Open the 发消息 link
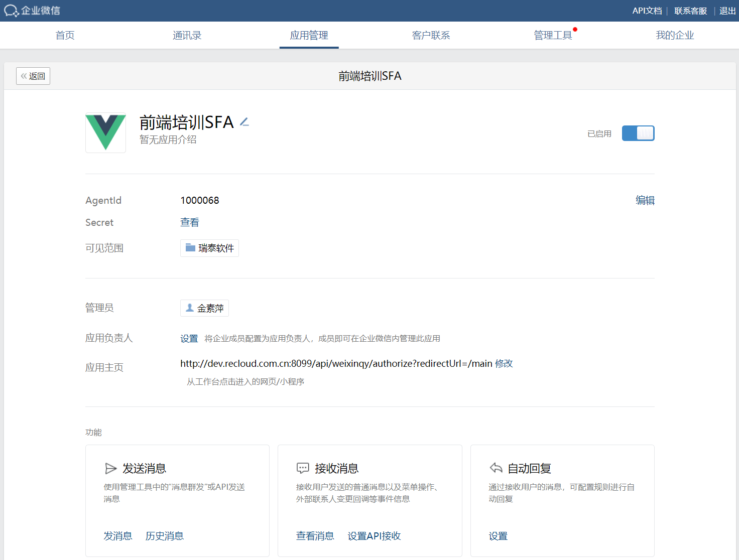Viewport: 739px width, 560px height. coord(118,536)
